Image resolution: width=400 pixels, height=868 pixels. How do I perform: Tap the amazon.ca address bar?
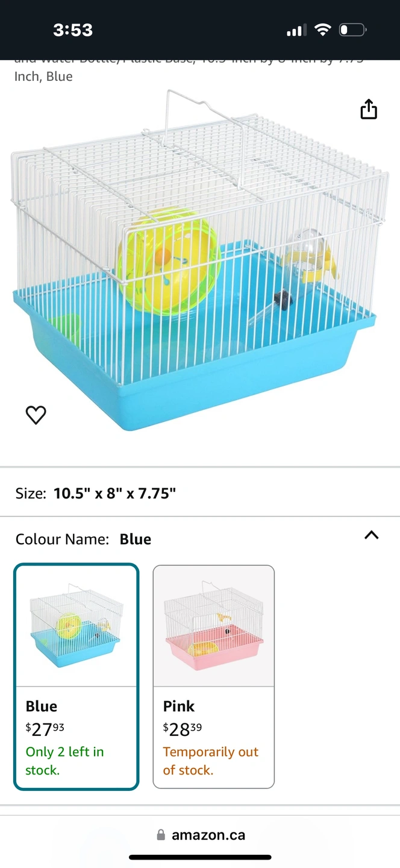(201, 835)
